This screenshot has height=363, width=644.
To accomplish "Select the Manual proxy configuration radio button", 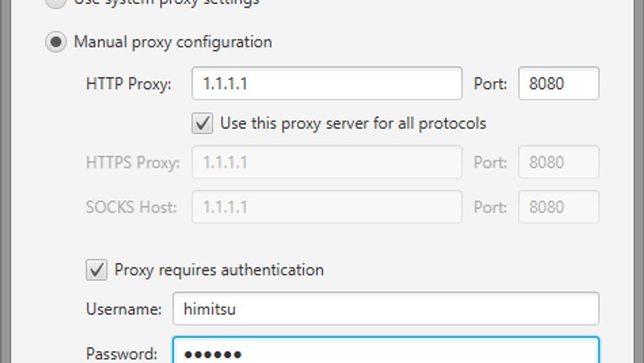I will pyautogui.click(x=55, y=42).
